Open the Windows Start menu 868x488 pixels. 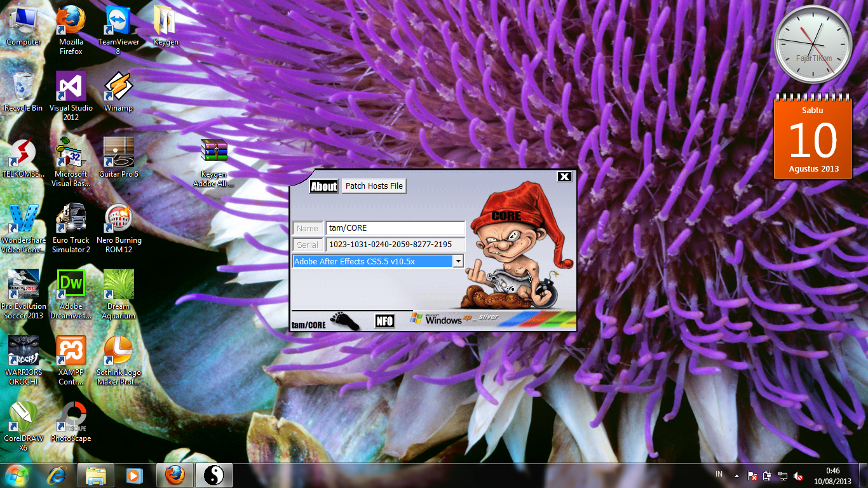click(x=17, y=475)
